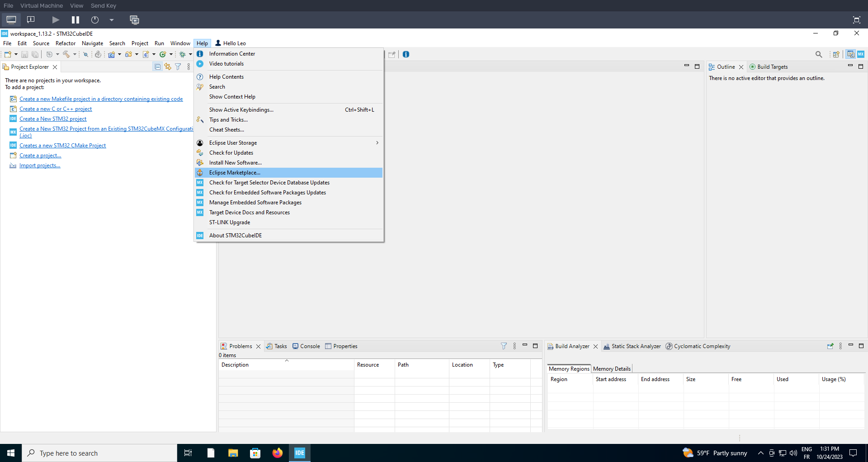
Task: Click Create a New STM32 project link
Action: tap(53, 119)
